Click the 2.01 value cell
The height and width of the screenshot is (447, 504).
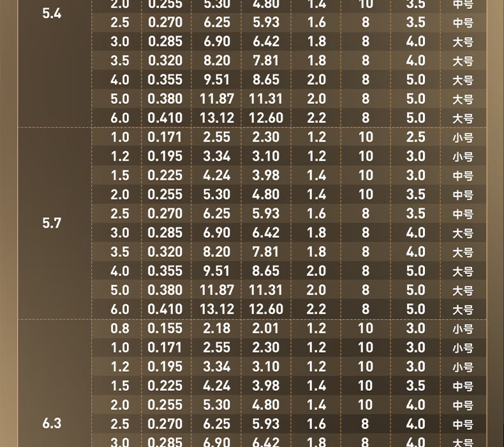point(265,328)
